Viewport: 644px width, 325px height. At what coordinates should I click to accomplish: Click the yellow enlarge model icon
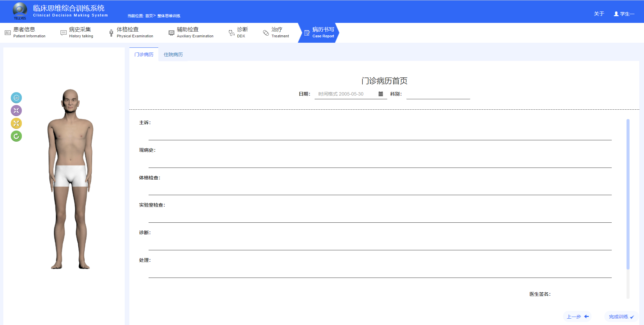16,123
